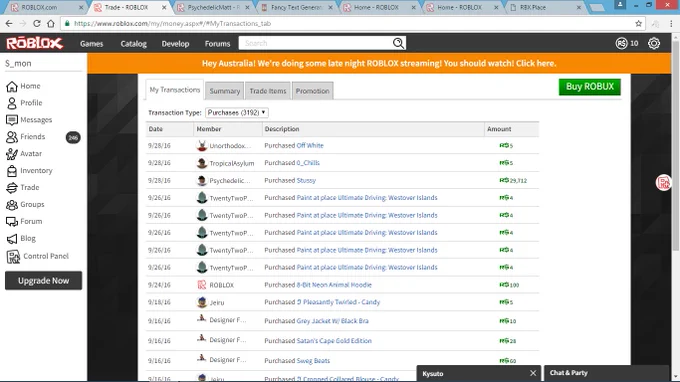
Task: Open Satan's Cape Gold Edition link
Action: (x=334, y=341)
